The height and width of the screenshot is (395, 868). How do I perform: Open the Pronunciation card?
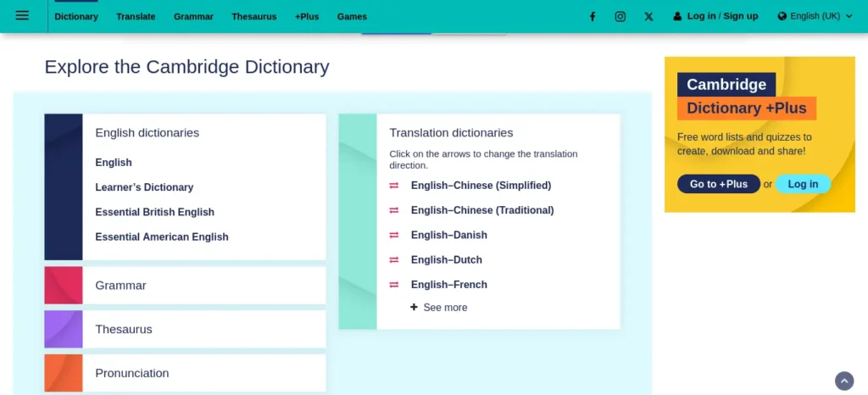185,373
